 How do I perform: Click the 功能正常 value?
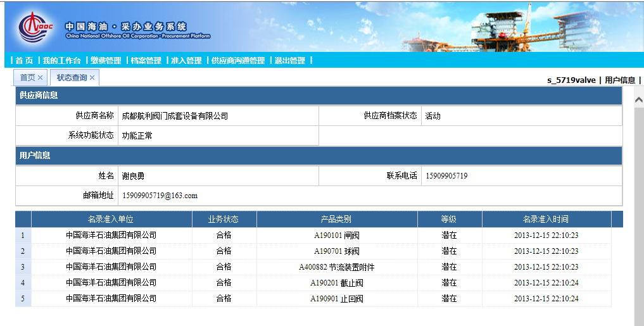point(137,136)
